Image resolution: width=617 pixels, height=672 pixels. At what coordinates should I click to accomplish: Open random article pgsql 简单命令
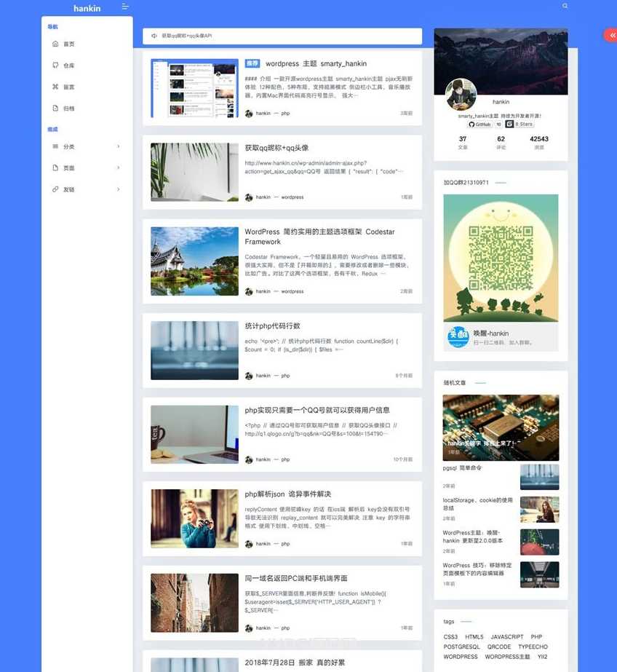pyautogui.click(x=462, y=468)
